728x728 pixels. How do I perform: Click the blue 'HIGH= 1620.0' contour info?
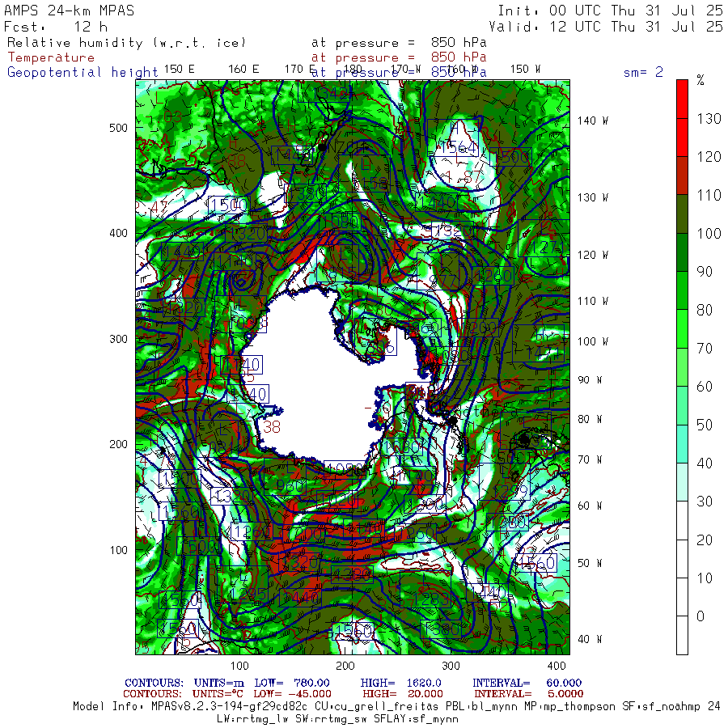point(400,683)
